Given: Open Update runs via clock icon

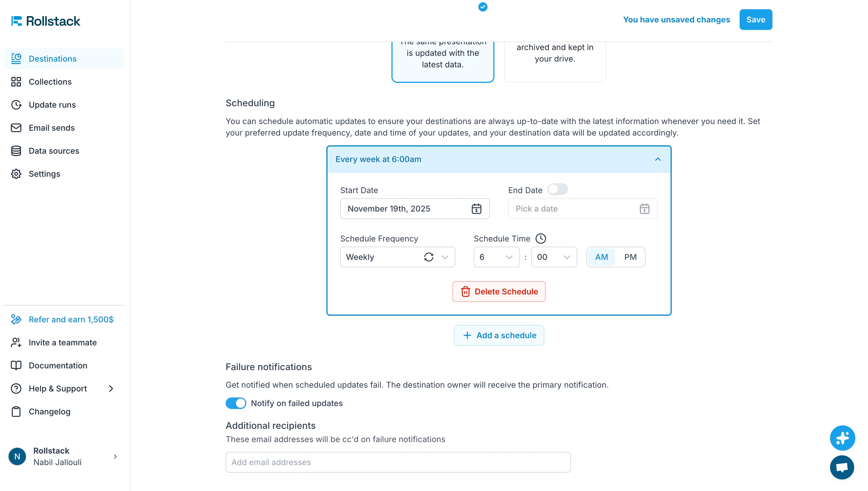Looking at the screenshot, I should (x=16, y=104).
